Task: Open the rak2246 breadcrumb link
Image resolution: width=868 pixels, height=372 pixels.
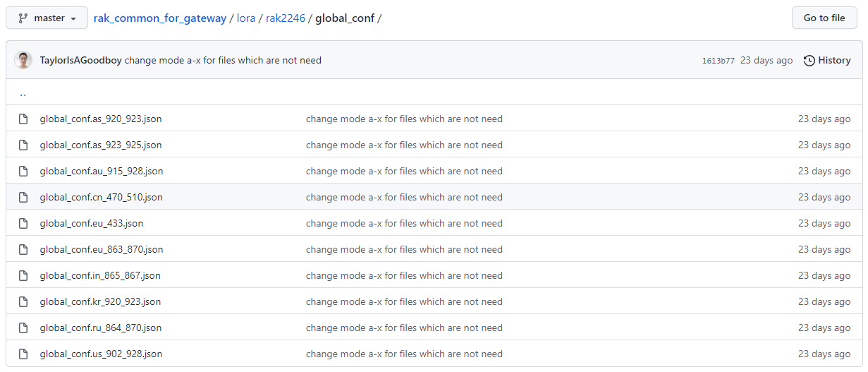Action: [x=286, y=18]
